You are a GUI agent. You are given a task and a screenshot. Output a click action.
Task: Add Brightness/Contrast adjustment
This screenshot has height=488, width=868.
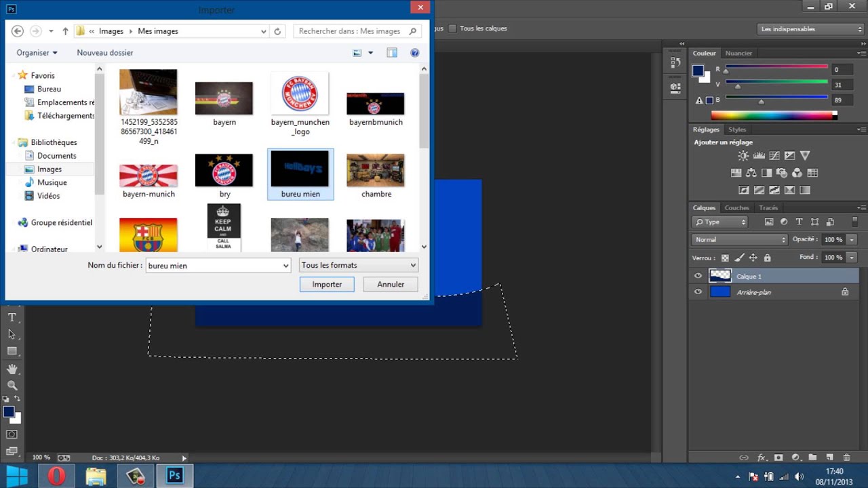point(743,155)
